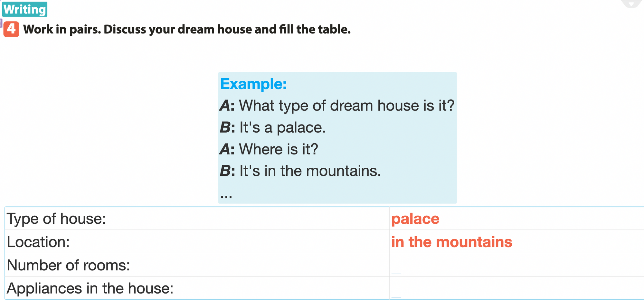The height and width of the screenshot is (300, 644).
Task: Click the 'Work in pairs' instruction text
Action: (187, 29)
